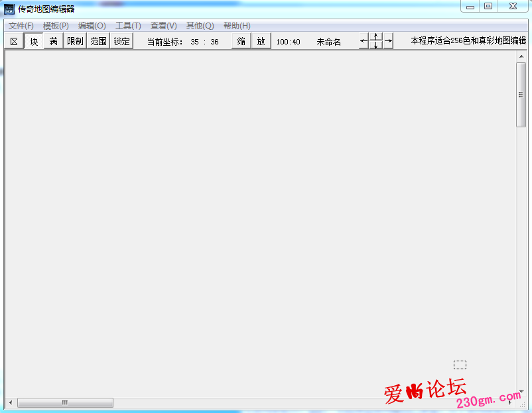Click the left arrow move icon
Screen dimensions: 532x413
tap(364, 41)
